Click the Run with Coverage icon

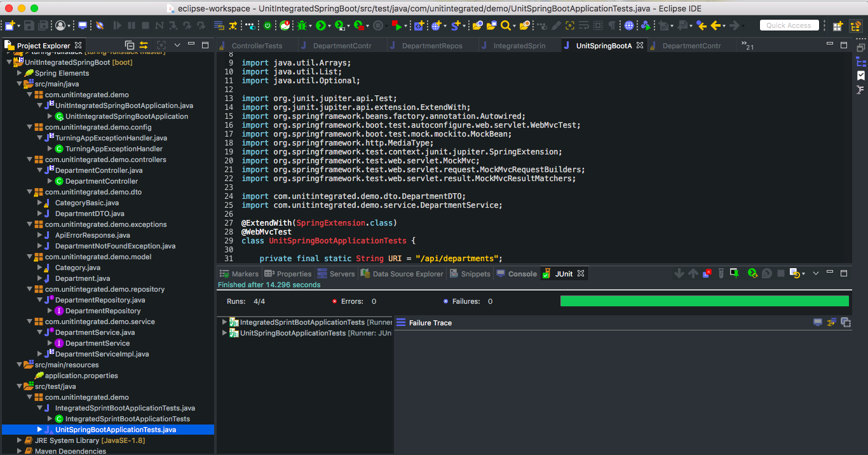[x=340, y=25]
